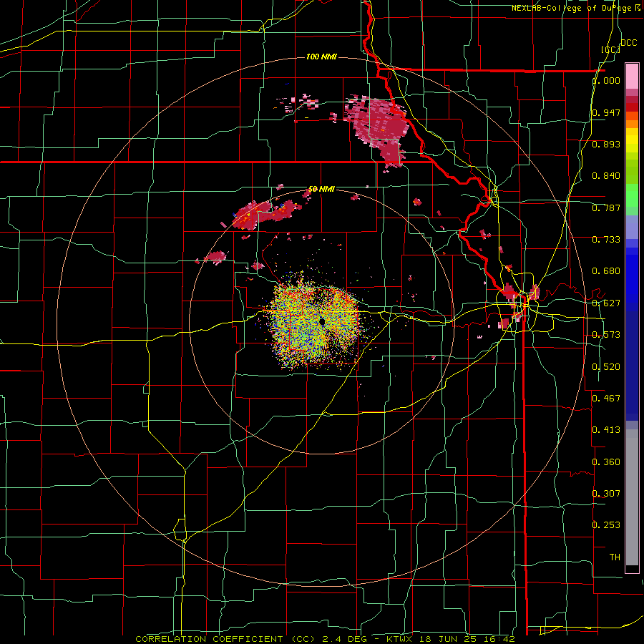The image size is (644, 644).
Task: Click the 0.627 scale value
Action: pyautogui.click(x=607, y=303)
